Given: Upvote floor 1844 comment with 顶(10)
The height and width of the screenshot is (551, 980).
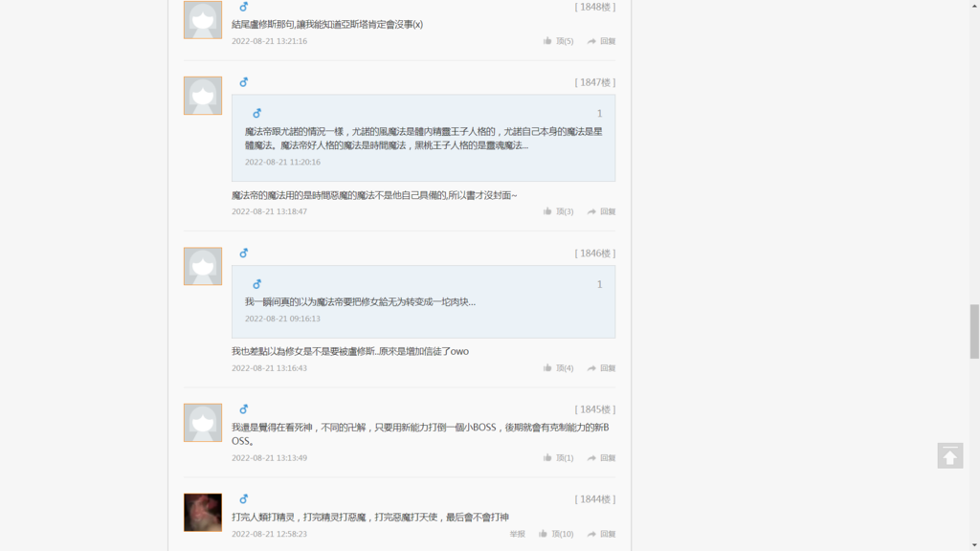Looking at the screenshot, I should (556, 534).
